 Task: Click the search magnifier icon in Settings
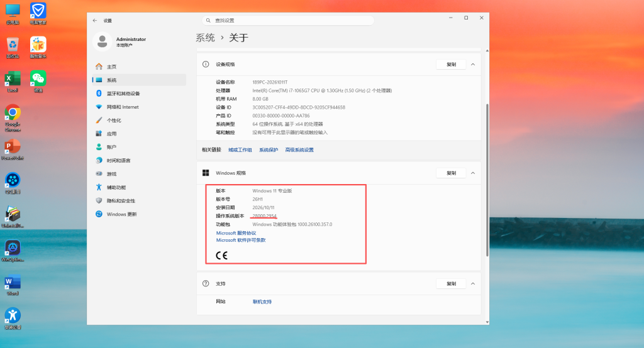click(208, 20)
